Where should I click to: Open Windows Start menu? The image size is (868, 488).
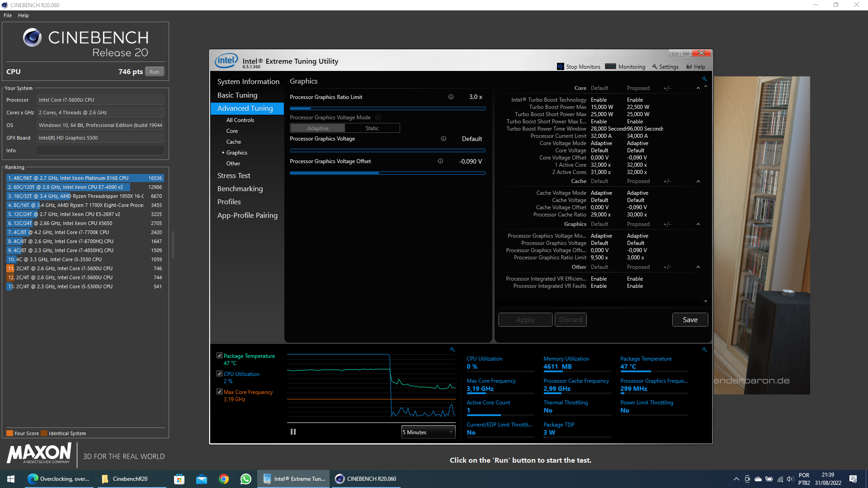(11, 479)
